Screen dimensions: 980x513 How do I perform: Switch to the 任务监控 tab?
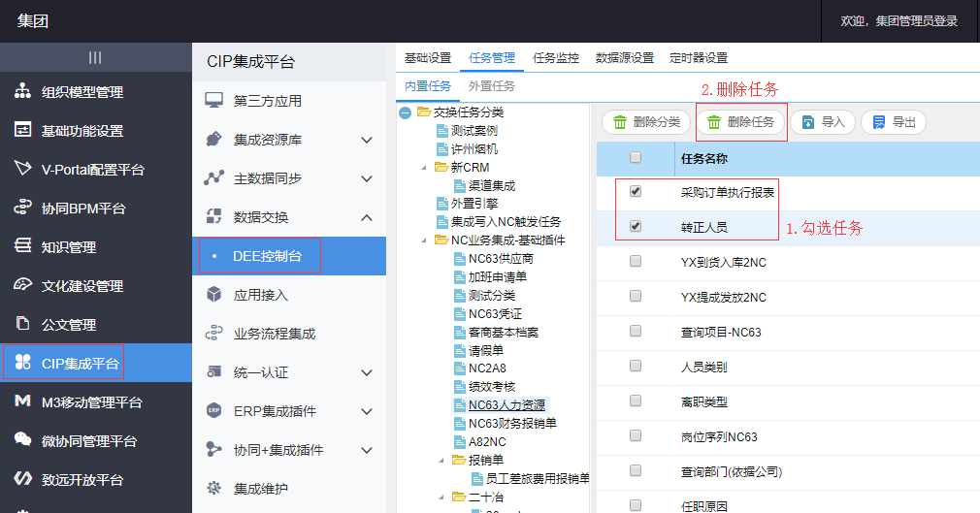pos(556,58)
